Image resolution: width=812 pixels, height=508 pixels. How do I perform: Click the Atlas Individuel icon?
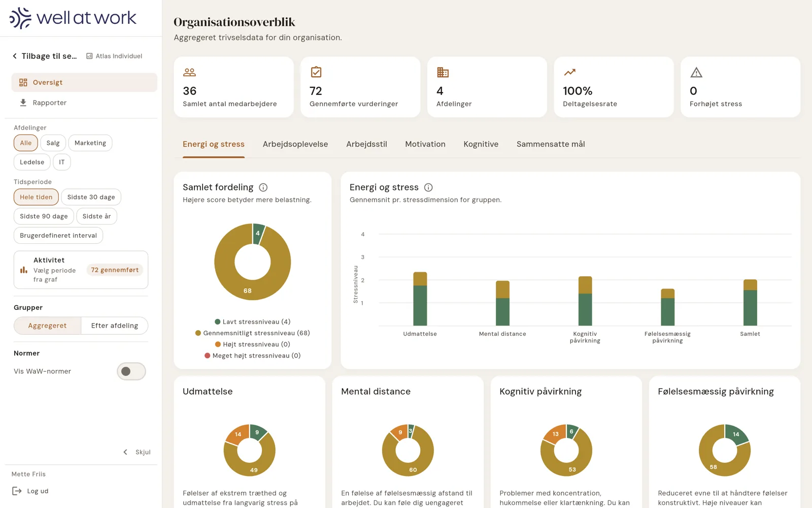pos(89,56)
